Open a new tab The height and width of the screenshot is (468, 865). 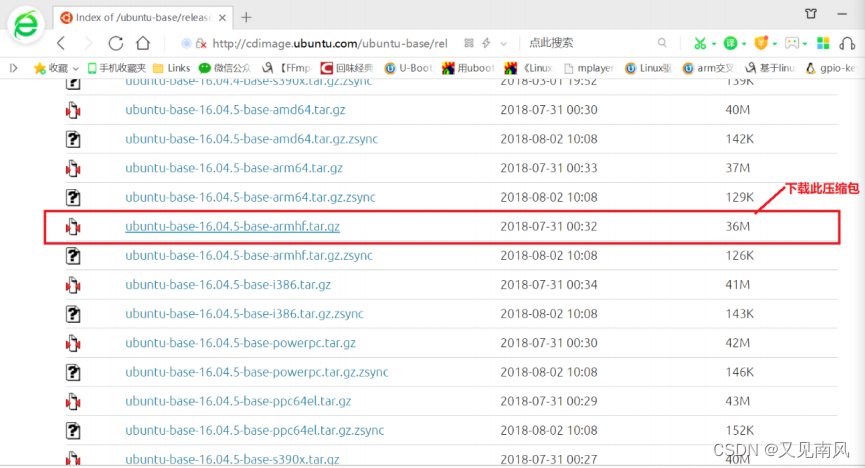(246, 18)
